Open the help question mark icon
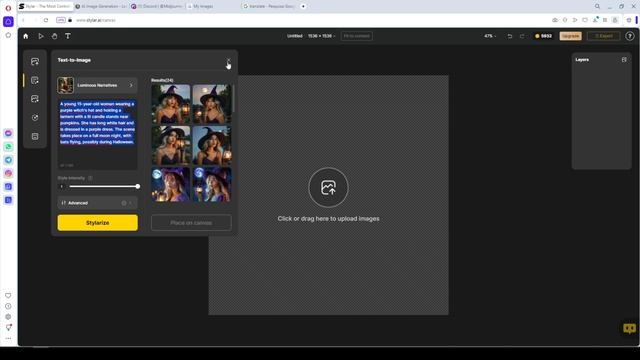Screen dimensions: 640x360 coord(630,36)
